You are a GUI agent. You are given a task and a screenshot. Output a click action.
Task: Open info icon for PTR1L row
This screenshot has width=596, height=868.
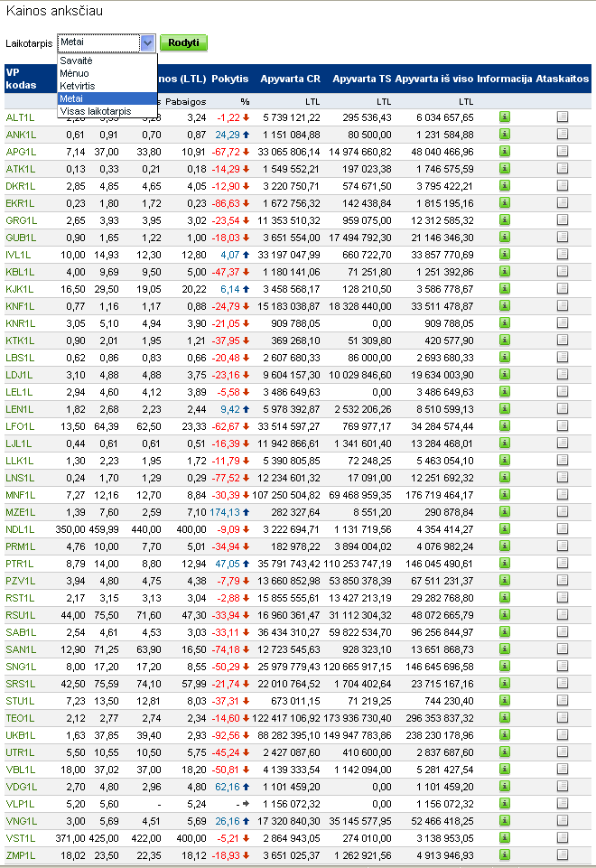(504, 563)
